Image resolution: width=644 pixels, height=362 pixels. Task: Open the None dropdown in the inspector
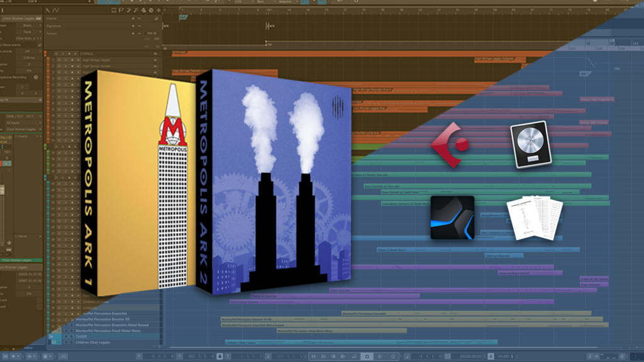pos(29,31)
